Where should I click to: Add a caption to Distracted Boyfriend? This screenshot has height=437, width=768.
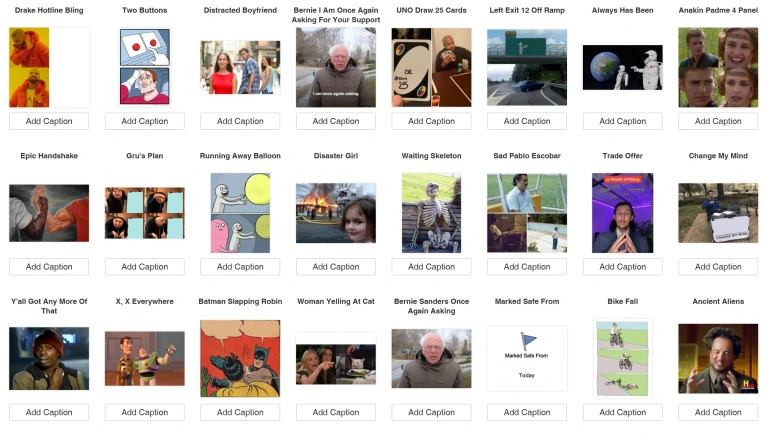(240, 121)
